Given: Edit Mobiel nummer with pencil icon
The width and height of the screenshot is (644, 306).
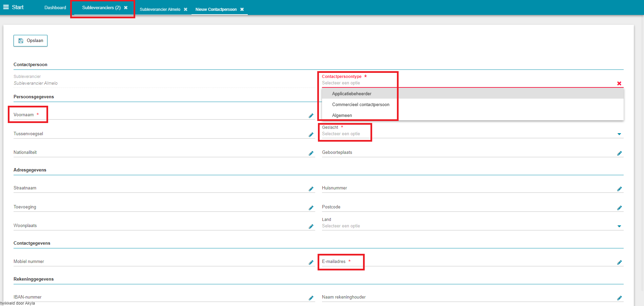Looking at the screenshot, I should pyautogui.click(x=311, y=263).
